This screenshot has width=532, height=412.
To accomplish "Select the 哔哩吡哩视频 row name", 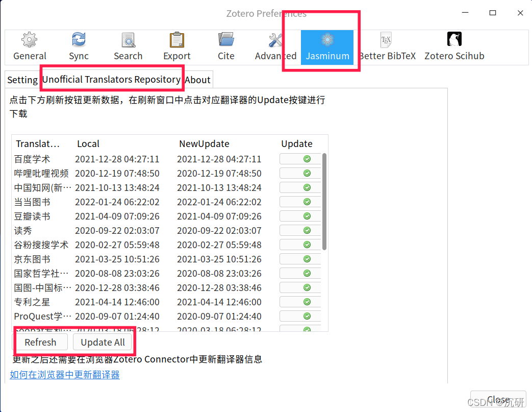I will click(x=41, y=173).
